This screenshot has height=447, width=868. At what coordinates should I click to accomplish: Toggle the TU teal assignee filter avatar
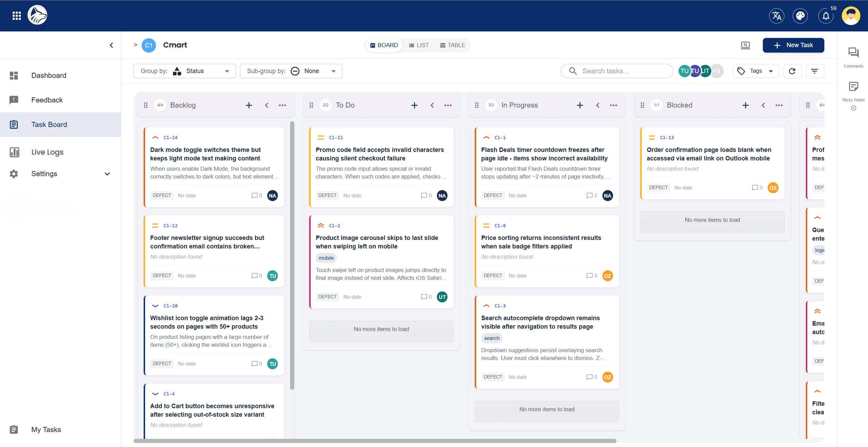(684, 71)
